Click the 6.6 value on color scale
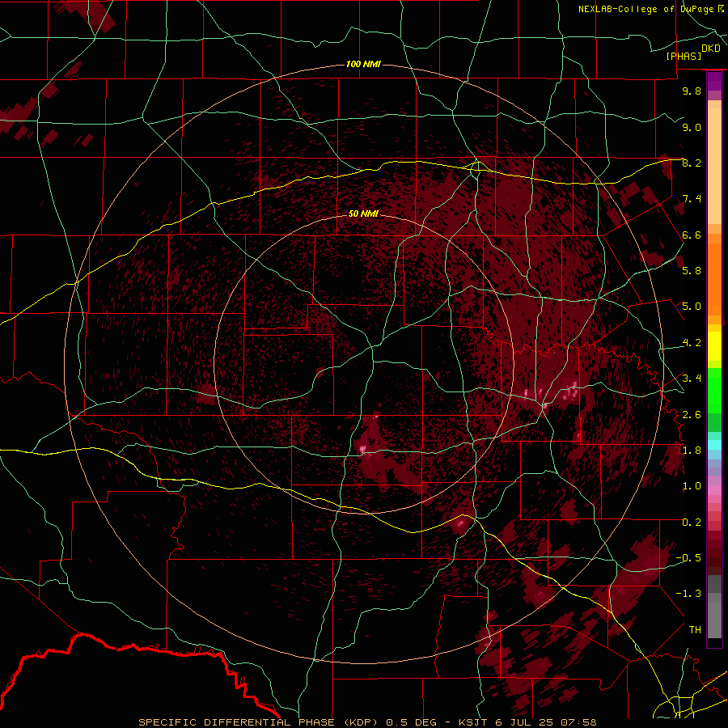The width and height of the screenshot is (728, 728). pos(692,235)
